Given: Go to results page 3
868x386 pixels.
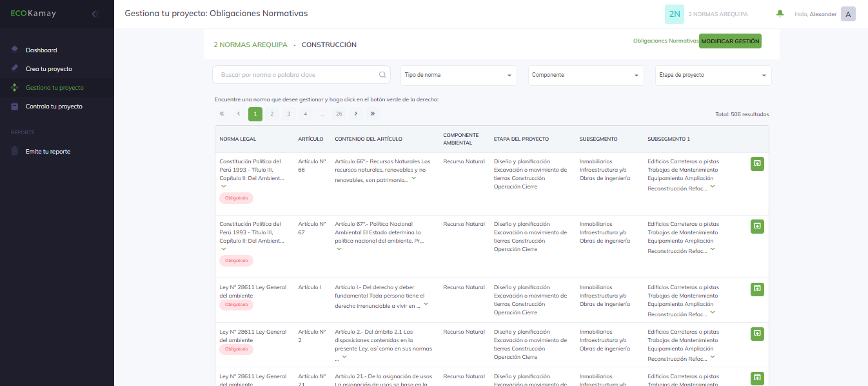Looking at the screenshot, I should [x=289, y=114].
